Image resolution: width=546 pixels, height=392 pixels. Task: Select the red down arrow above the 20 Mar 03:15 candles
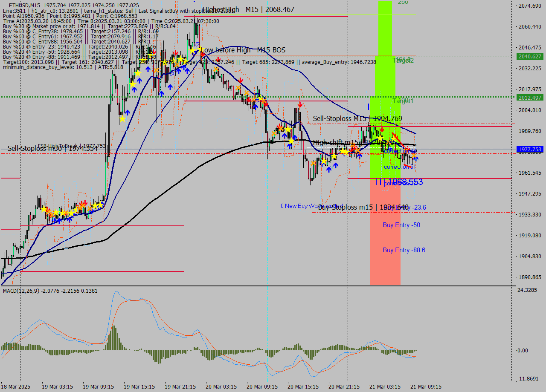pyautogui.click(x=240, y=80)
